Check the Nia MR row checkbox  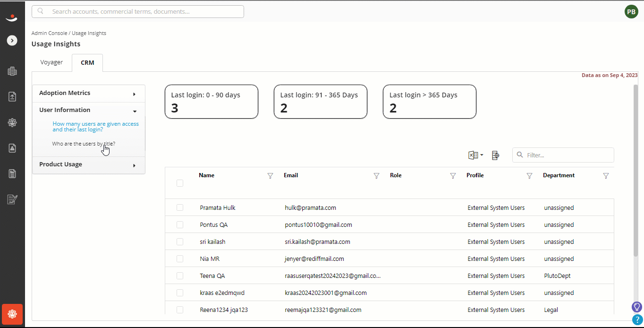pyautogui.click(x=180, y=259)
